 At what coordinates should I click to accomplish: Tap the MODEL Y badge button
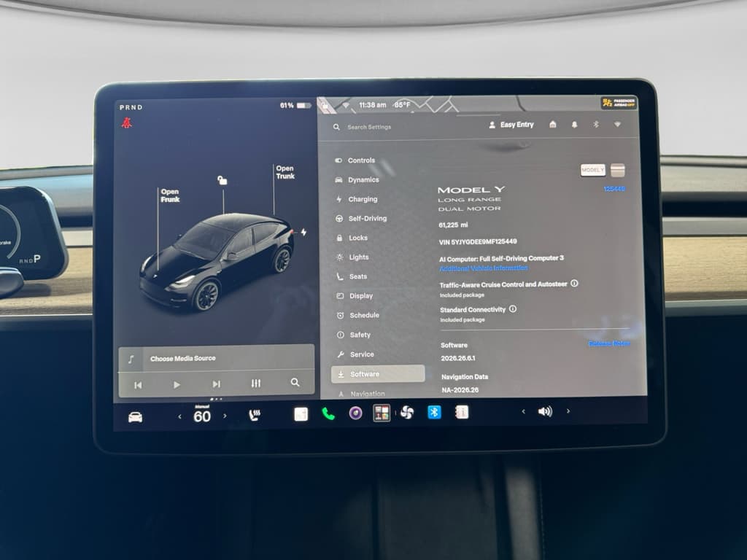[592, 170]
